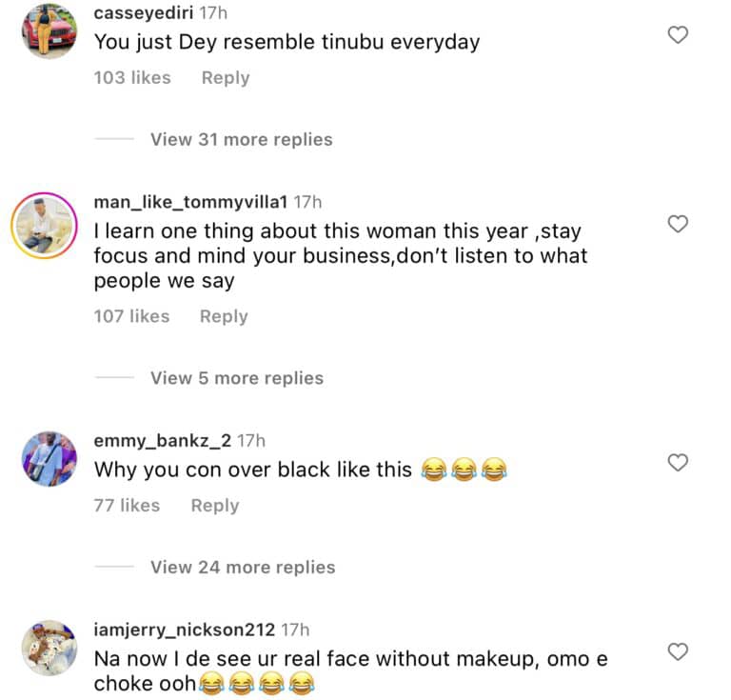Open emmy_bankz_2's profile avatar
731x700 pixels.
pyautogui.click(x=49, y=459)
